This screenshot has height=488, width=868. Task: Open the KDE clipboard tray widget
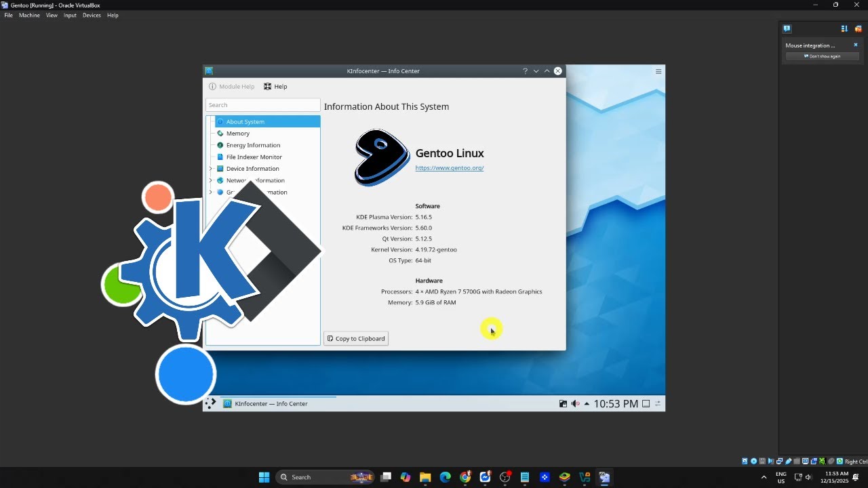pos(563,404)
